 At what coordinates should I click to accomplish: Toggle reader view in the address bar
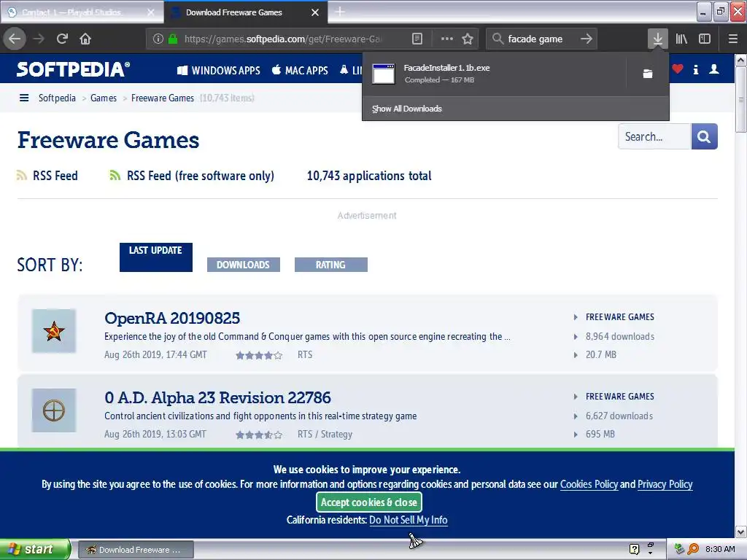point(417,39)
